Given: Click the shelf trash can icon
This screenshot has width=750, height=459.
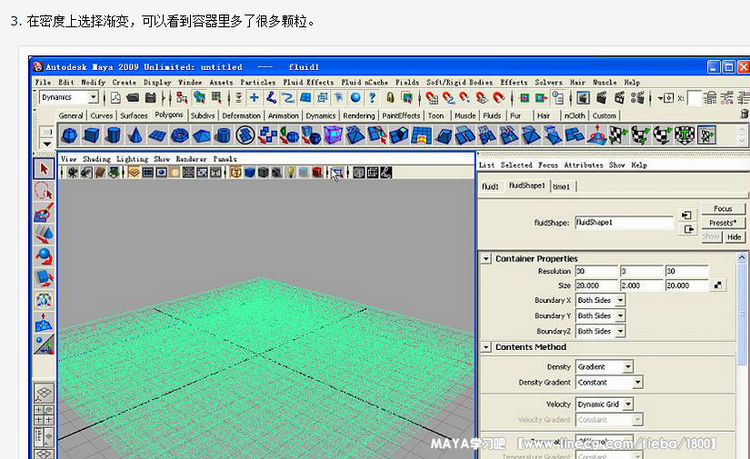Looking at the screenshot, I should (x=744, y=114).
